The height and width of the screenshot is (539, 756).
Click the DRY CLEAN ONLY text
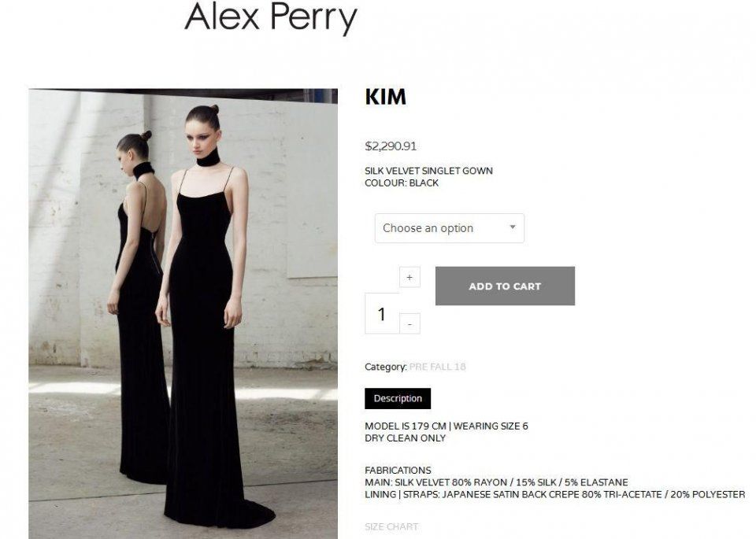(405, 437)
